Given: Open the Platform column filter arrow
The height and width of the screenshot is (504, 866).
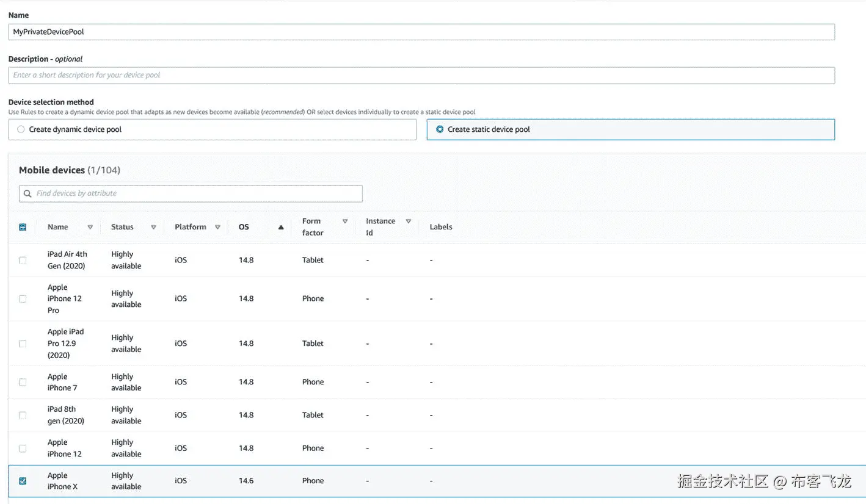Looking at the screenshot, I should (x=217, y=227).
